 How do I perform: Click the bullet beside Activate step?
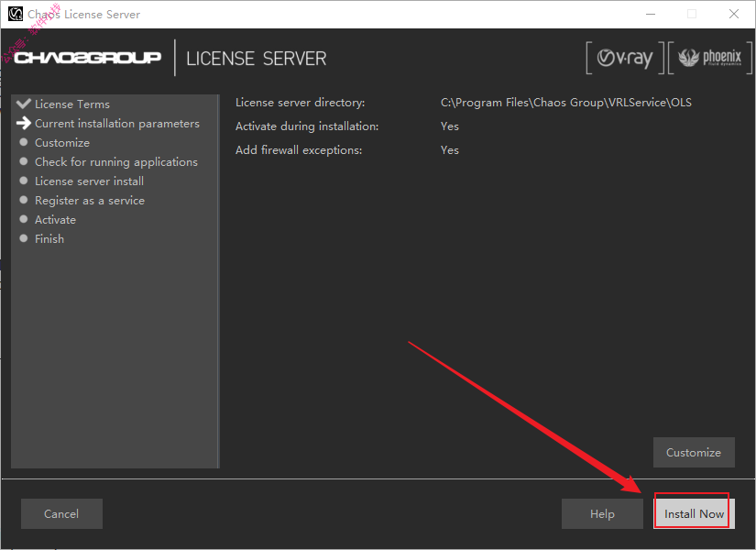[x=23, y=219]
